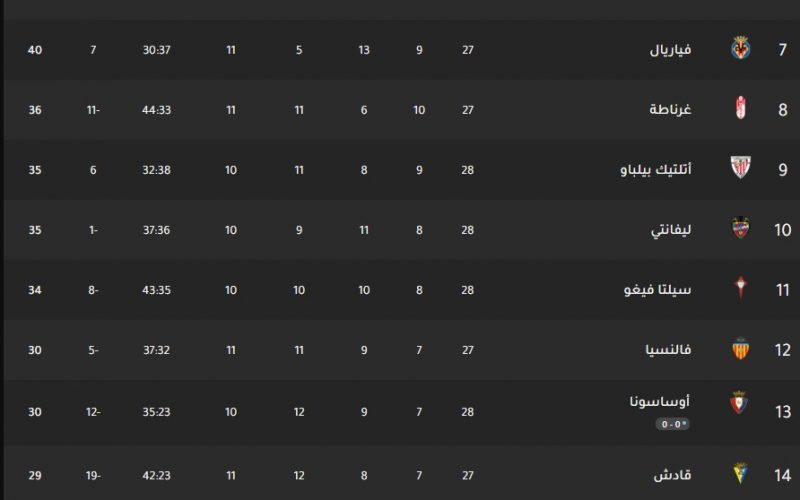Open the فالنسيا team name link
Image resolution: width=800 pixels, height=500 pixels.
(668, 350)
